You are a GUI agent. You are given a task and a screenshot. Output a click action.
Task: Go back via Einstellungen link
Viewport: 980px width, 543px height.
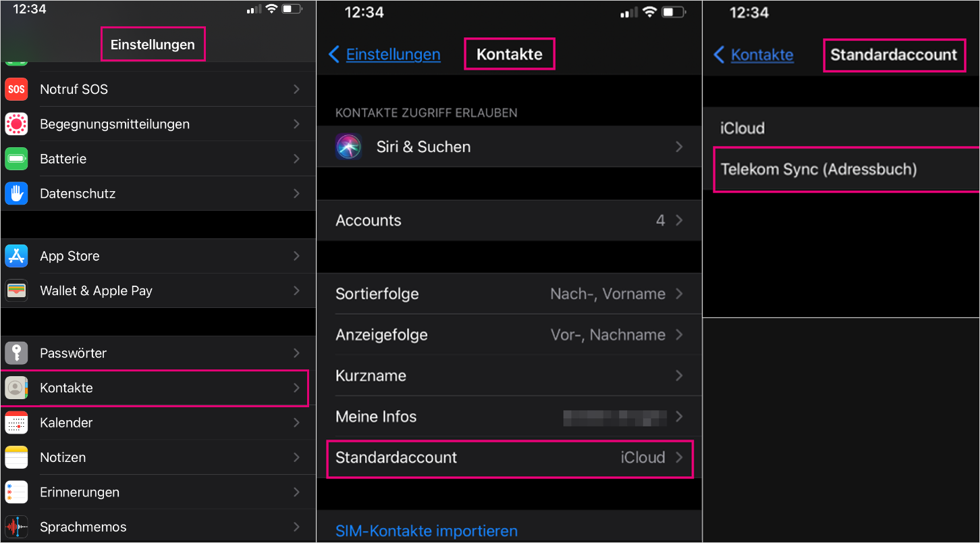pyautogui.click(x=393, y=55)
